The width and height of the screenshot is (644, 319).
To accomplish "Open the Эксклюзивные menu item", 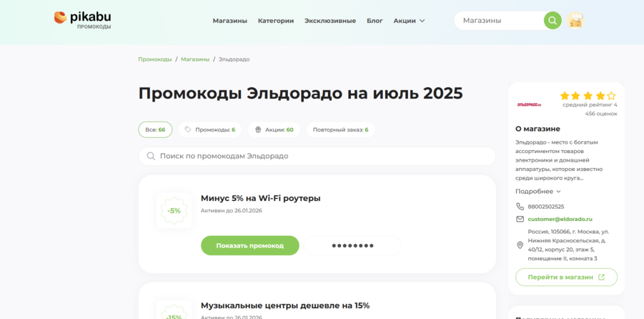I will click(330, 21).
